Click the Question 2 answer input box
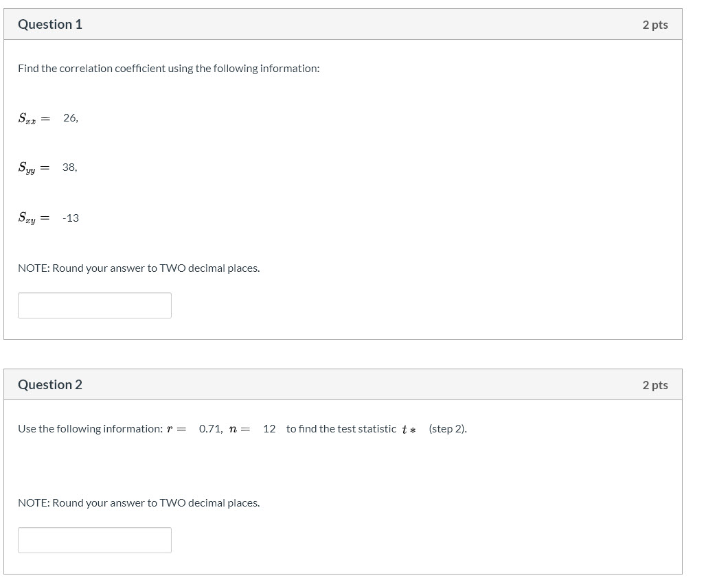Image resolution: width=728 pixels, height=580 pixels. 95,540
